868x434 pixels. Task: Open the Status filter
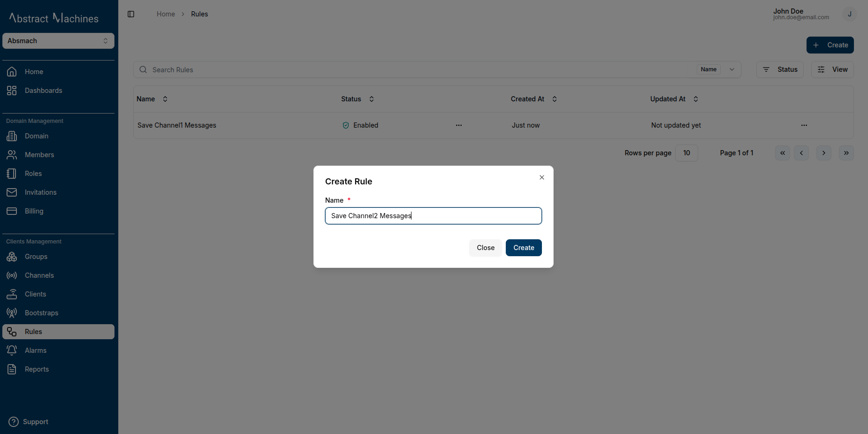pyautogui.click(x=780, y=69)
